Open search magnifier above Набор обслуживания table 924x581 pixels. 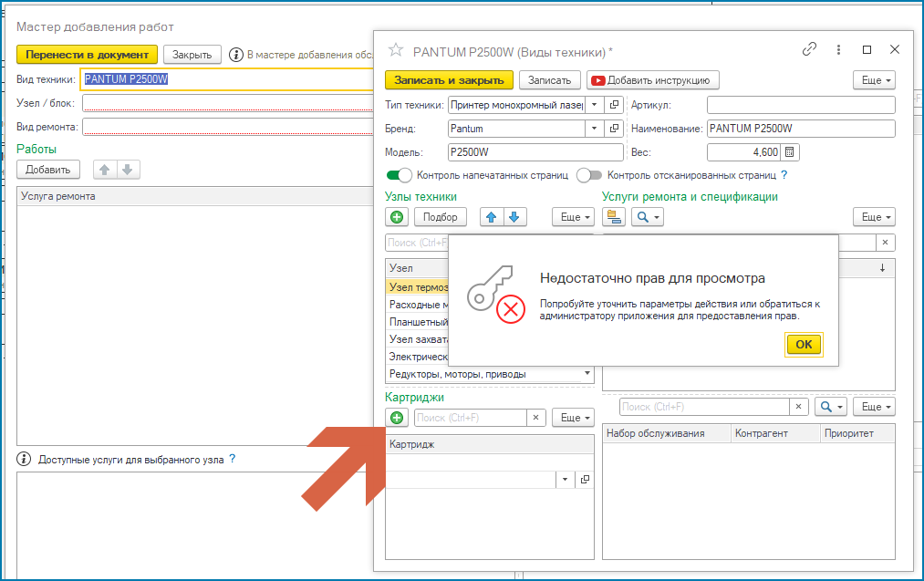[x=831, y=407]
